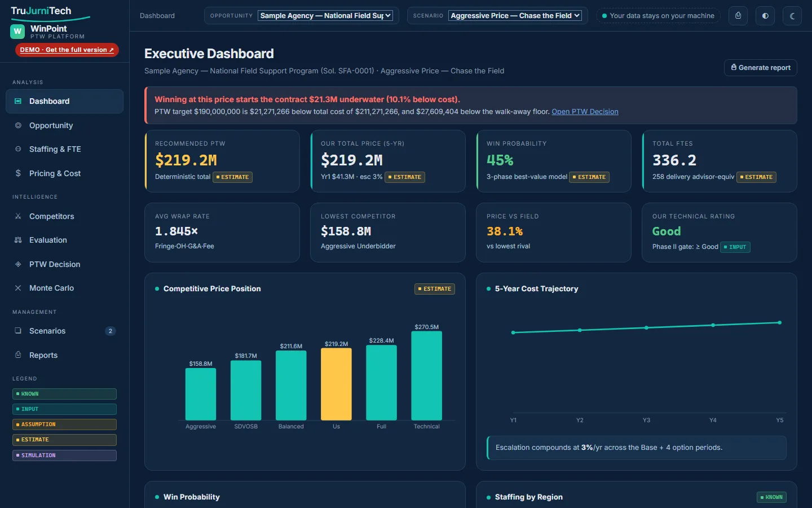This screenshot has height=508, width=812.
Task: Click the Generate report button
Action: click(760, 68)
